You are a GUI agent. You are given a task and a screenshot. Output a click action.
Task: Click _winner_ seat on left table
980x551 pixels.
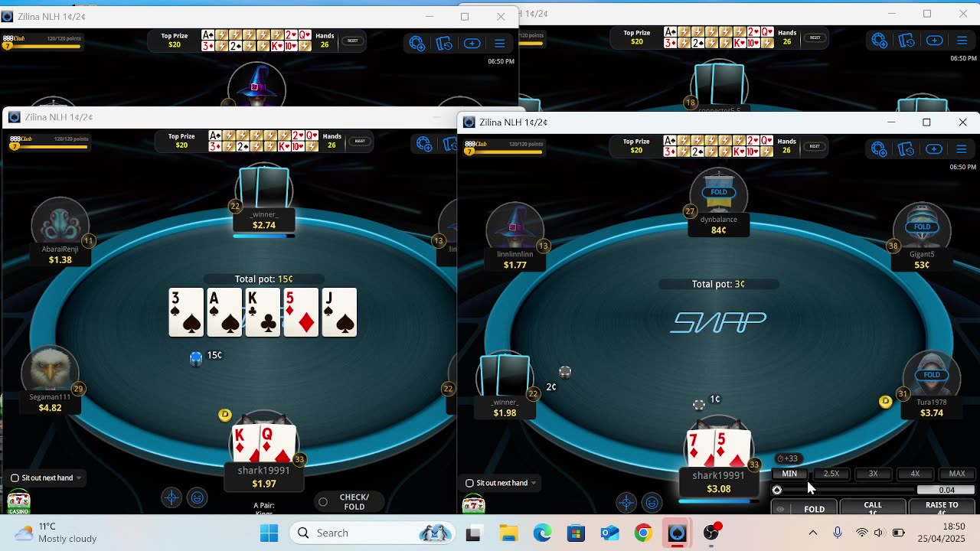263,199
